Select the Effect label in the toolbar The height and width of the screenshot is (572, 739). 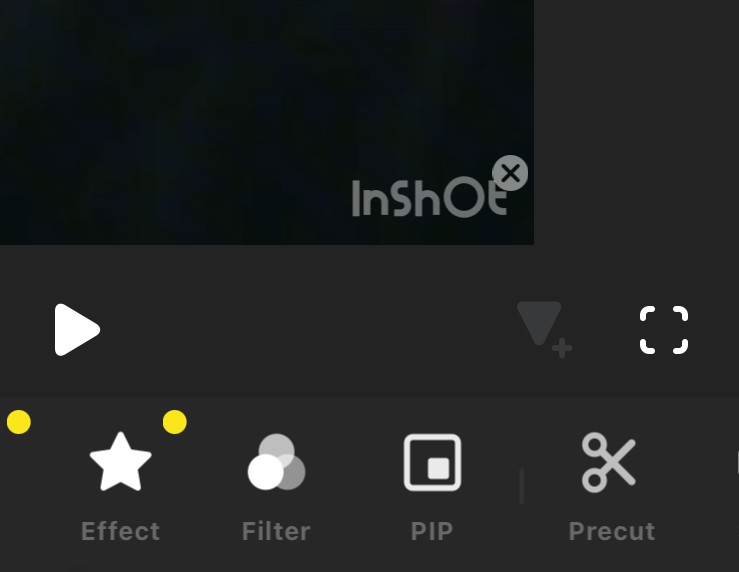click(121, 531)
